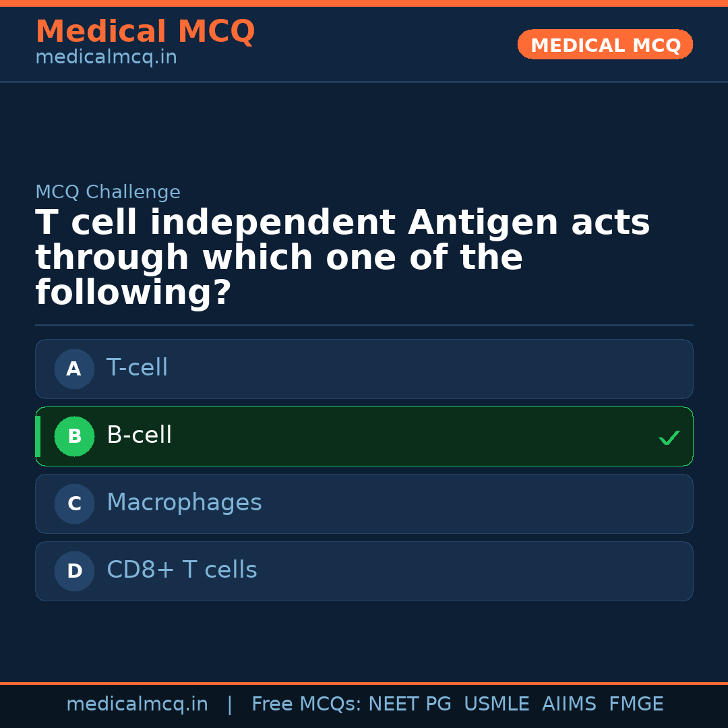Click the MCQ Challenge label
The height and width of the screenshot is (728, 728).
(108, 192)
